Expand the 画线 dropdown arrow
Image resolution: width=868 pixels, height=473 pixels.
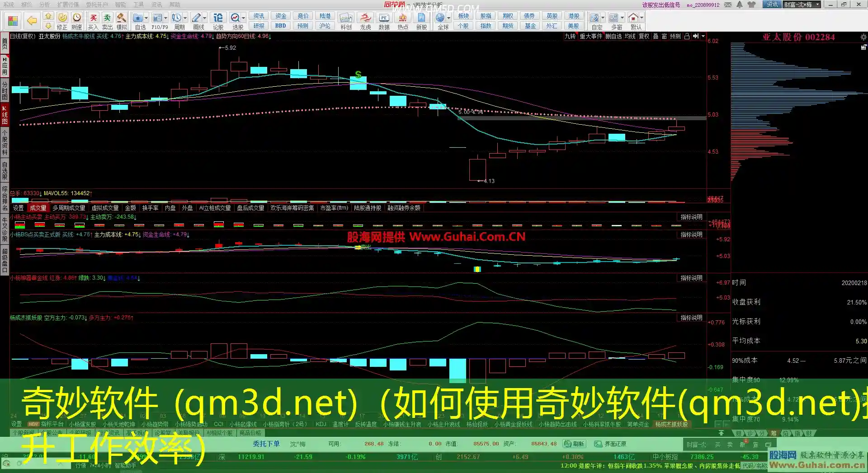click(x=204, y=18)
